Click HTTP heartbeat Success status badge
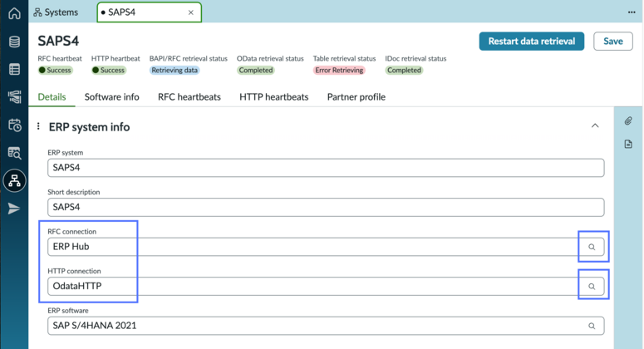The width and height of the screenshot is (644, 349). click(x=108, y=70)
